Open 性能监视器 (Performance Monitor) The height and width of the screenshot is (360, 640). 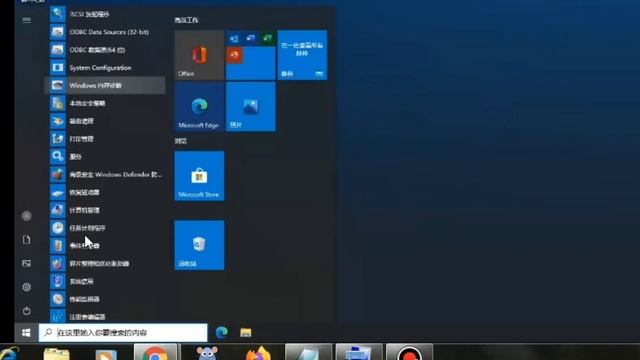click(105, 299)
